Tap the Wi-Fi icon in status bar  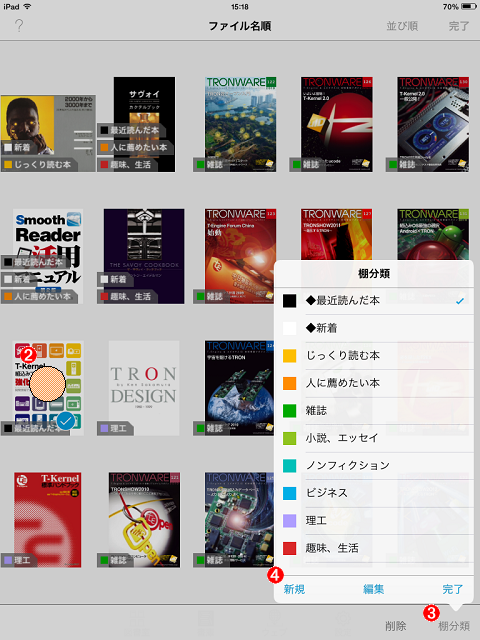point(27,7)
